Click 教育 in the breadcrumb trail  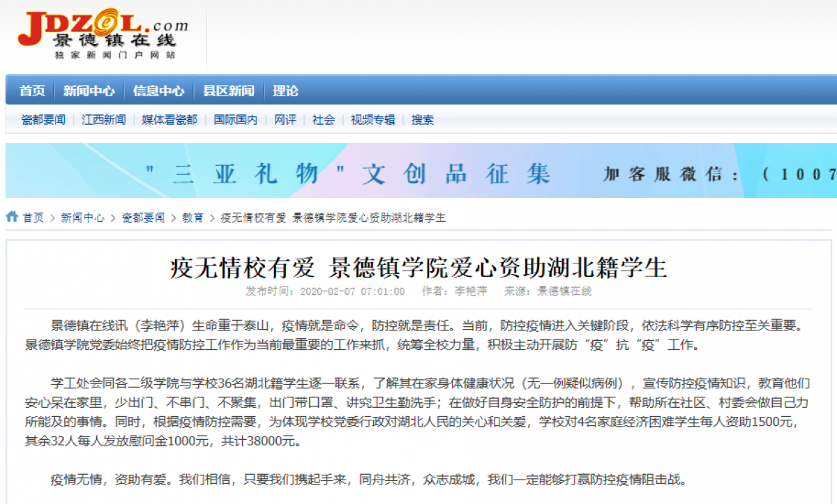[x=193, y=217]
